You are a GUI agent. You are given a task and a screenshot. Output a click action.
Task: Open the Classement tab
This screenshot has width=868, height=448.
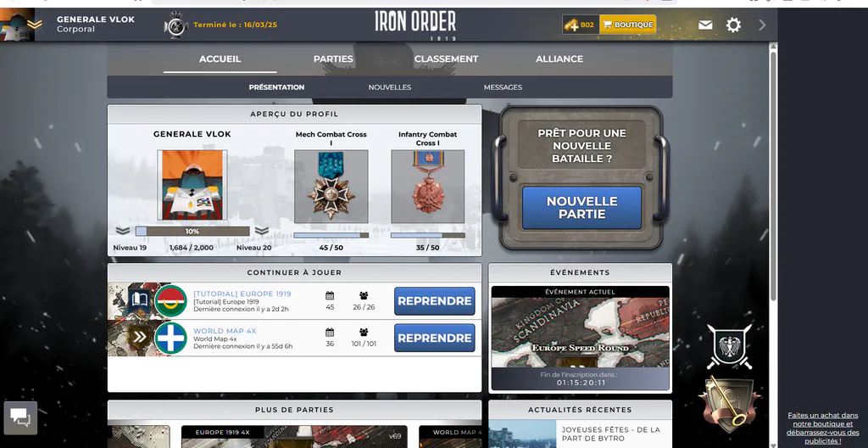tap(446, 59)
